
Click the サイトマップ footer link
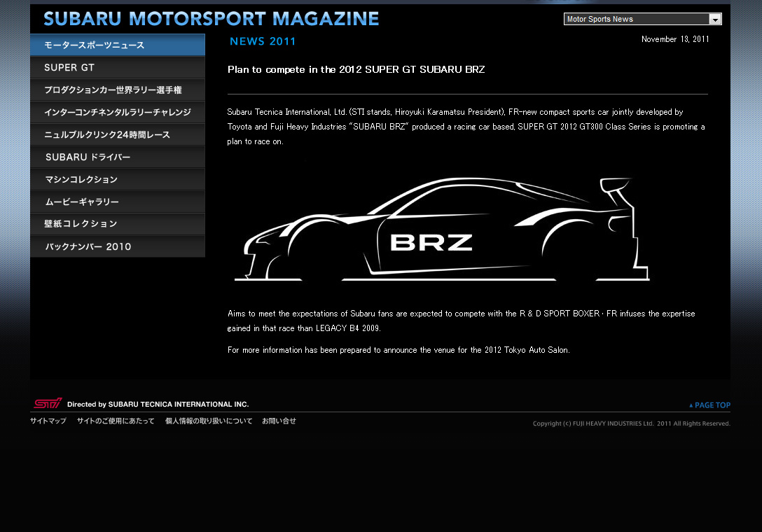pos(48,421)
